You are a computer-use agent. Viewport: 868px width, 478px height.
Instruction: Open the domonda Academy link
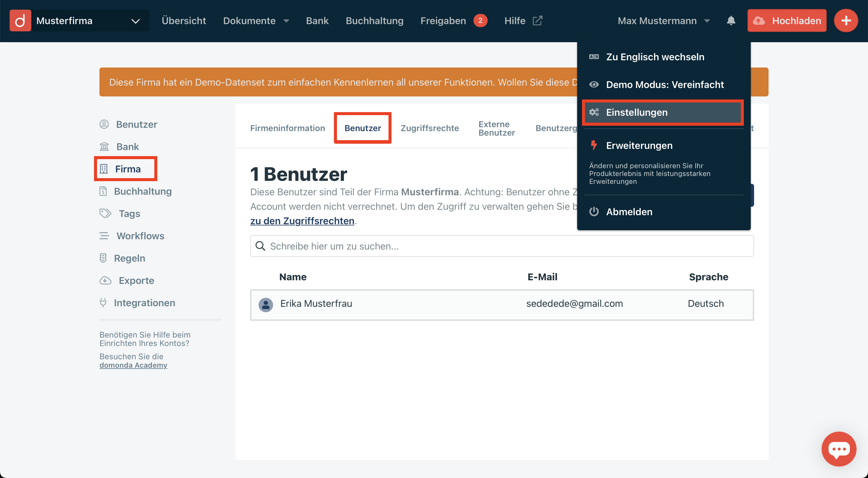134,365
